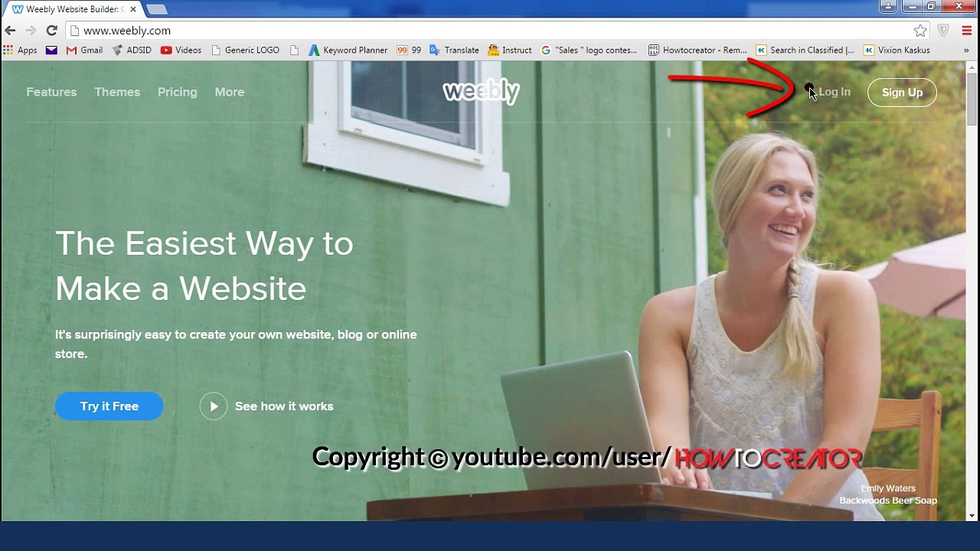Show more bookmarks with the overflow chevron
Image resolution: width=980 pixels, height=551 pixels.
pos(966,50)
